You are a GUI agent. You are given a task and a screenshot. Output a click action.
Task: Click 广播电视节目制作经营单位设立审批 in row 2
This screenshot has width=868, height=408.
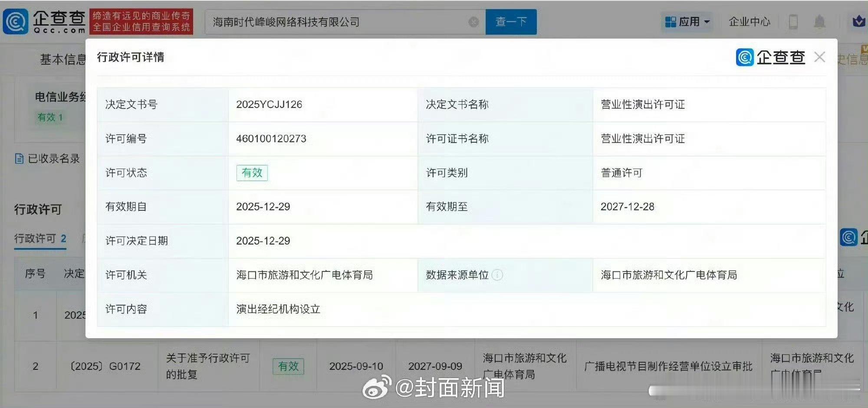668,366
